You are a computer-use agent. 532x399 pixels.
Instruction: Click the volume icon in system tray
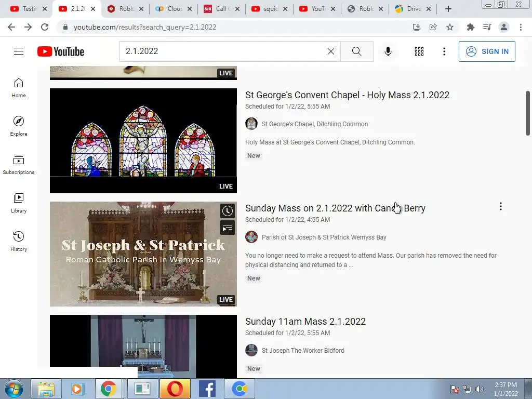click(x=480, y=389)
